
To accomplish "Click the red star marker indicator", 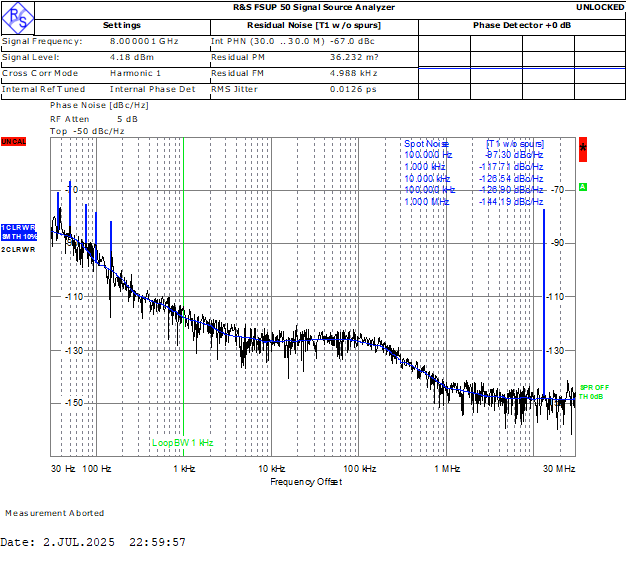I will point(583,150).
